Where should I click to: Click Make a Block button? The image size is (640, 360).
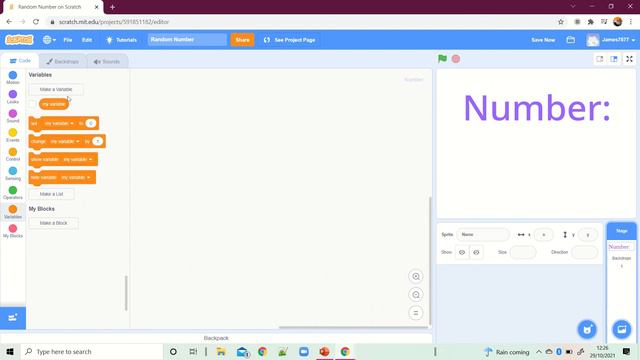pyautogui.click(x=53, y=223)
